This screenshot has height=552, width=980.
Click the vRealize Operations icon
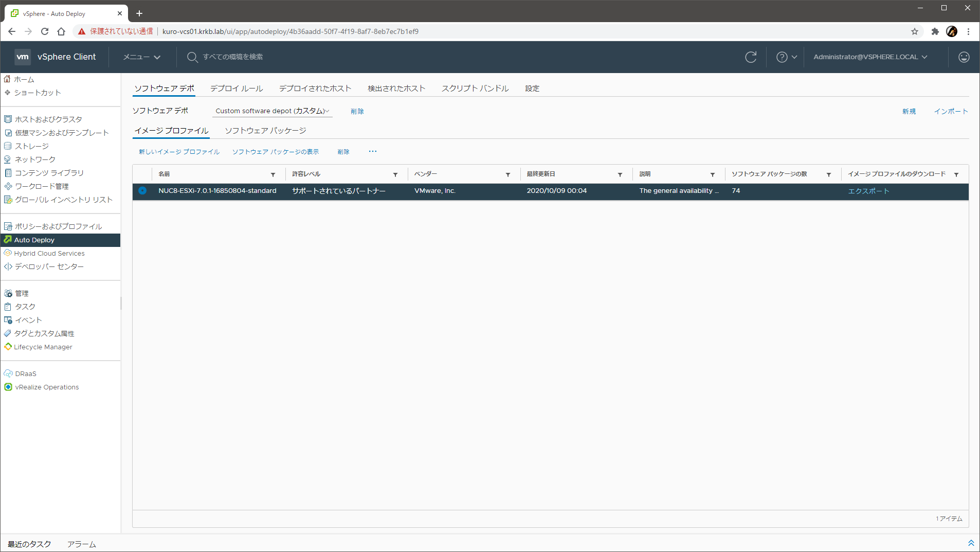click(8, 387)
